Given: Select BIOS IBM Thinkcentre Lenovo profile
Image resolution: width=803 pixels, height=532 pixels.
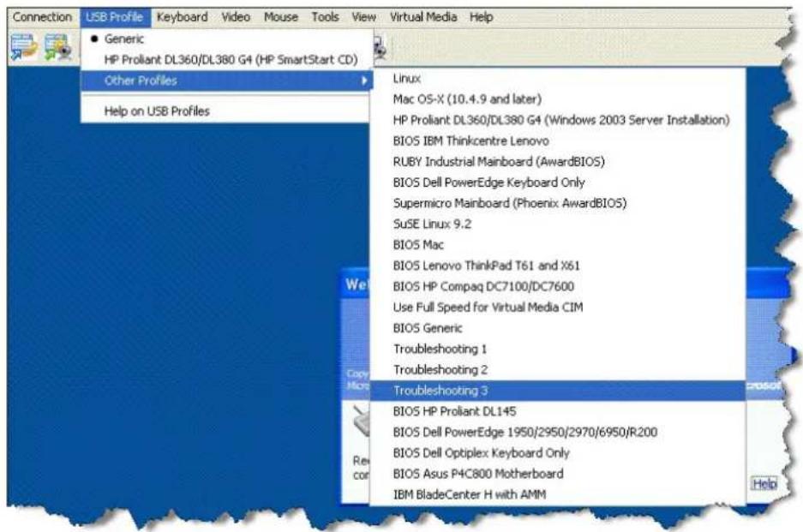Looking at the screenshot, I should [558, 140].
